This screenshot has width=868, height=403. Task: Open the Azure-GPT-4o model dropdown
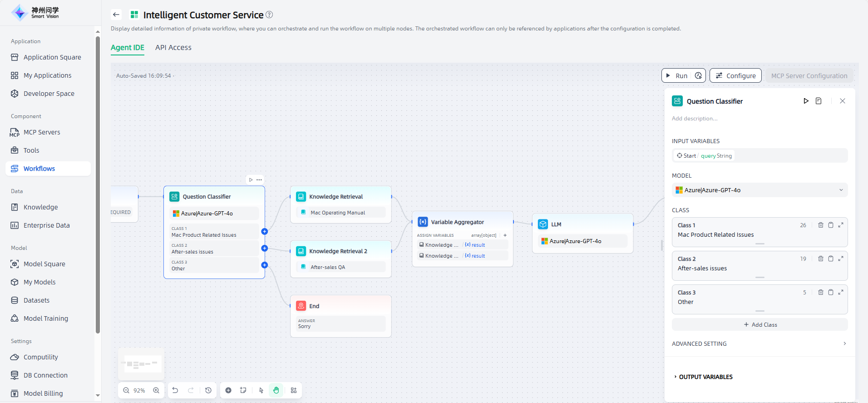point(759,190)
